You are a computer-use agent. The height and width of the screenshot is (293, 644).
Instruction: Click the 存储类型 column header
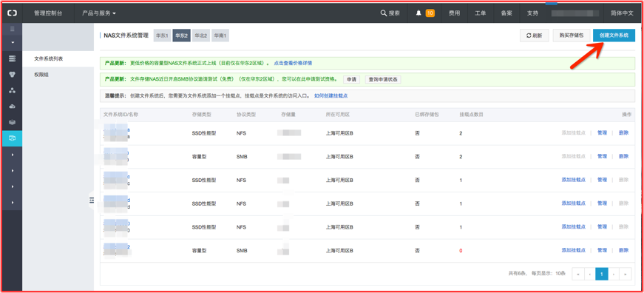[201, 114]
